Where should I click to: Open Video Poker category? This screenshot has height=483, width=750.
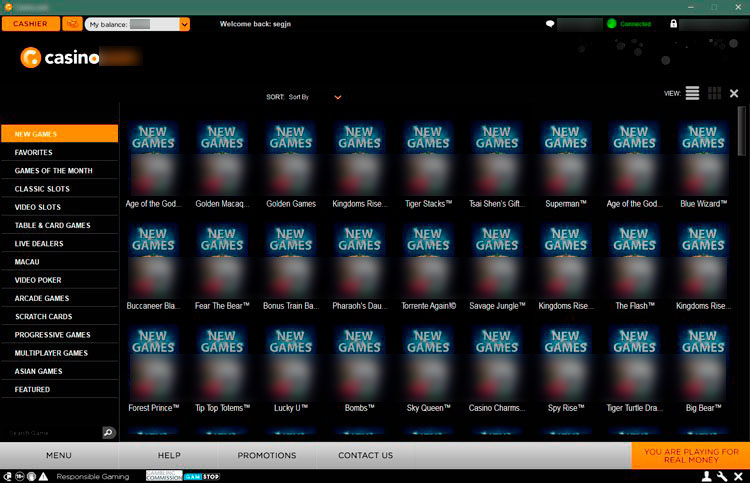coord(60,280)
